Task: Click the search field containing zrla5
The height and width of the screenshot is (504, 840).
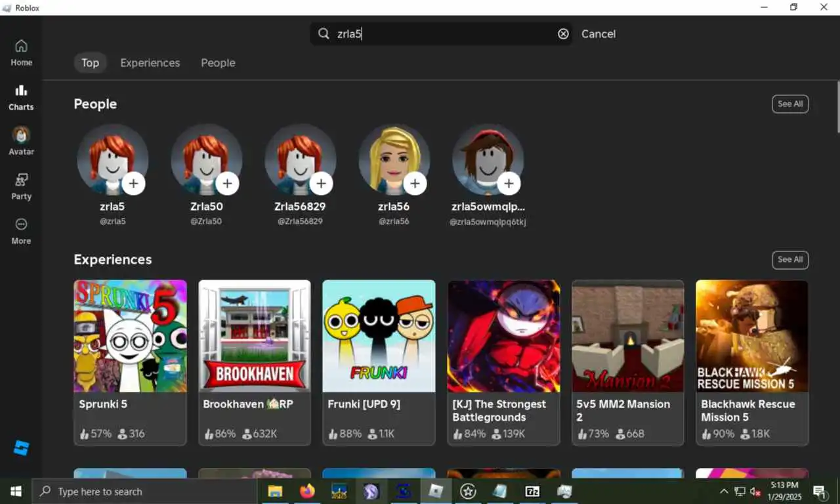Action: pos(441,33)
